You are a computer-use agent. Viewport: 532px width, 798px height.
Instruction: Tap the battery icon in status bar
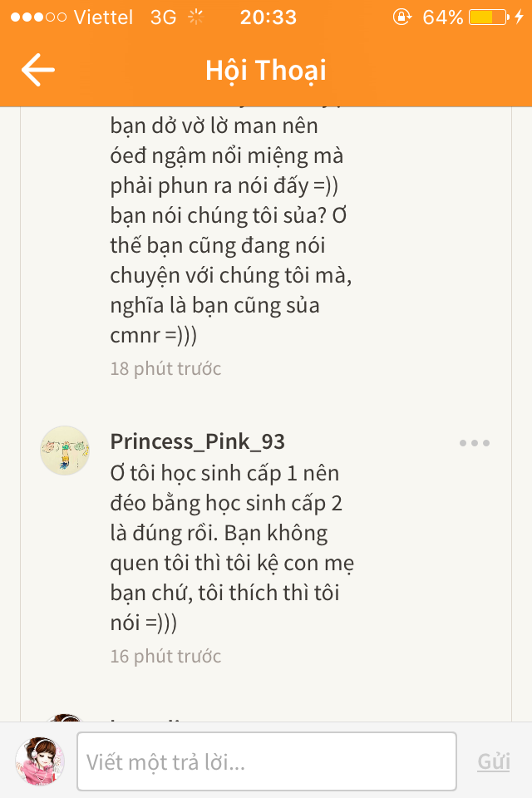[x=487, y=17]
